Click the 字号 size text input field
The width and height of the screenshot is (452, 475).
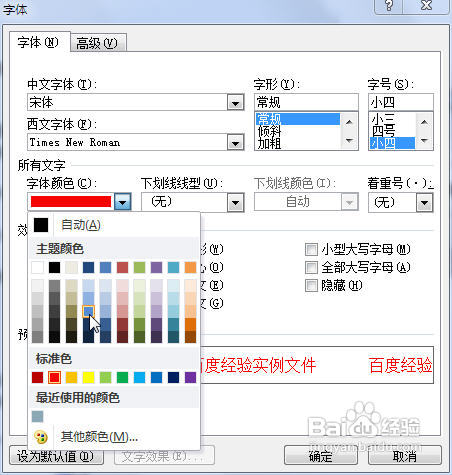pos(401,102)
